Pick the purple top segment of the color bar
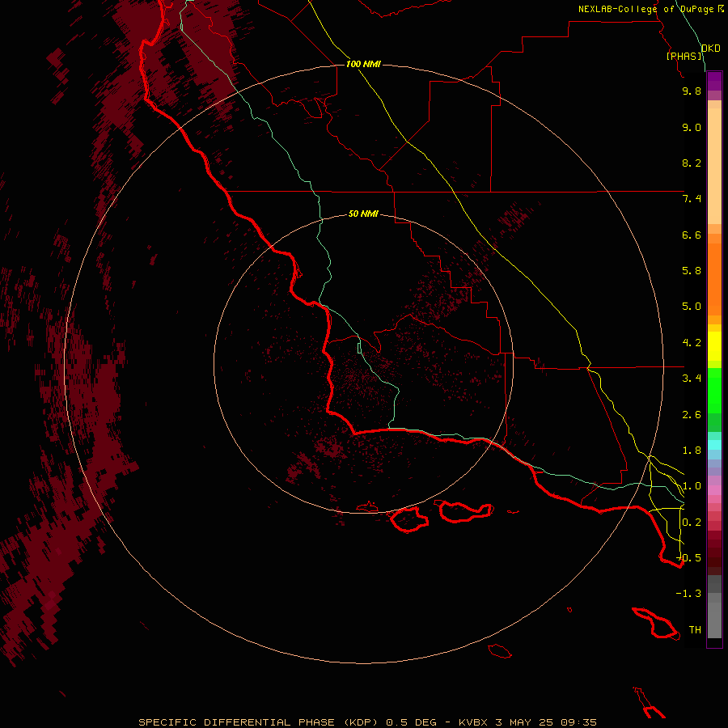728x728 pixels. (x=714, y=81)
